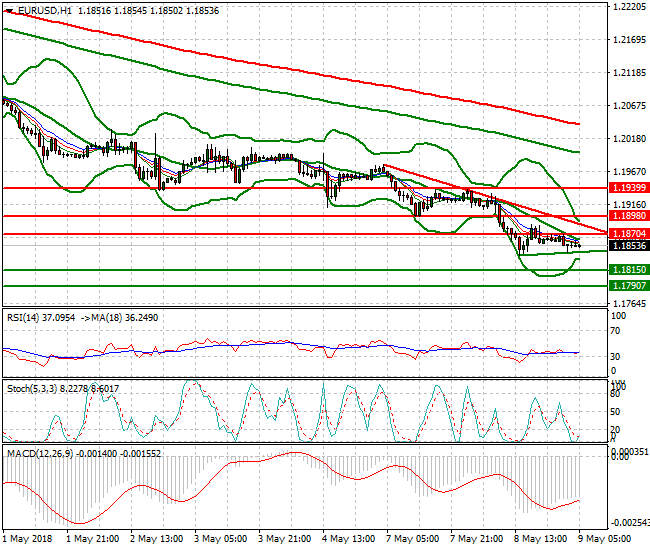Click the dropdown triangle beside EURUSD,H1
Image resolution: width=650 pixels, height=550 pixels.
(7, 10)
